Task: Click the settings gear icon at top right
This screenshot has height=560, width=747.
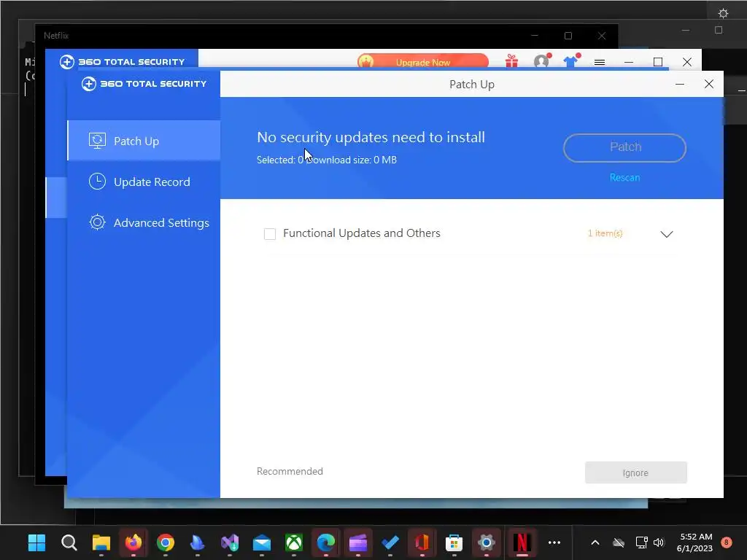Action: click(x=723, y=13)
